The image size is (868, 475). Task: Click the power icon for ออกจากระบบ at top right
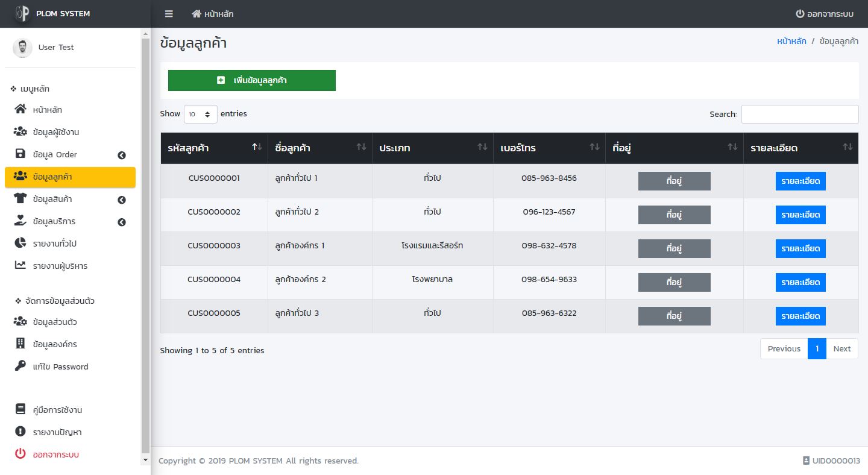pyautogui.click(x=800, y=14)
